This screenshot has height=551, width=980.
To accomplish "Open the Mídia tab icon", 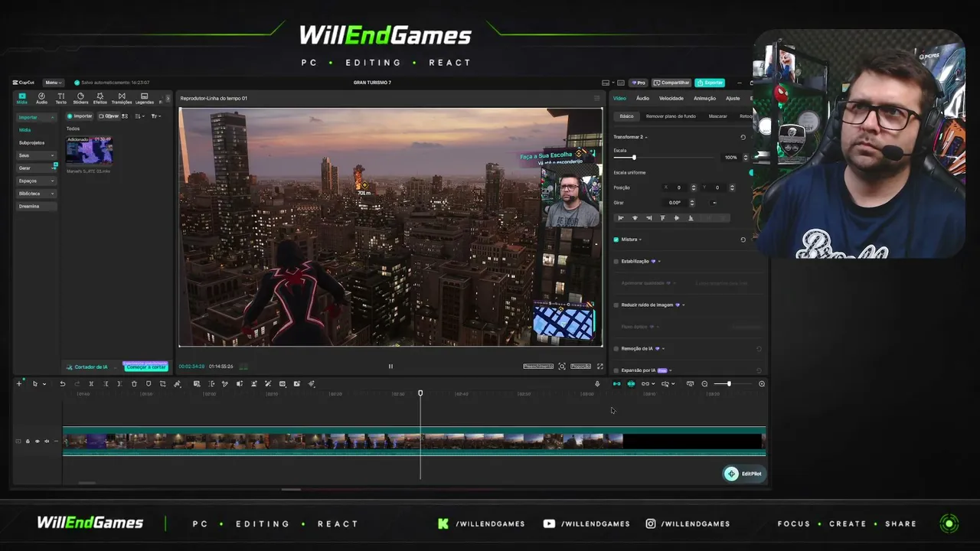I will coord(21,98).
